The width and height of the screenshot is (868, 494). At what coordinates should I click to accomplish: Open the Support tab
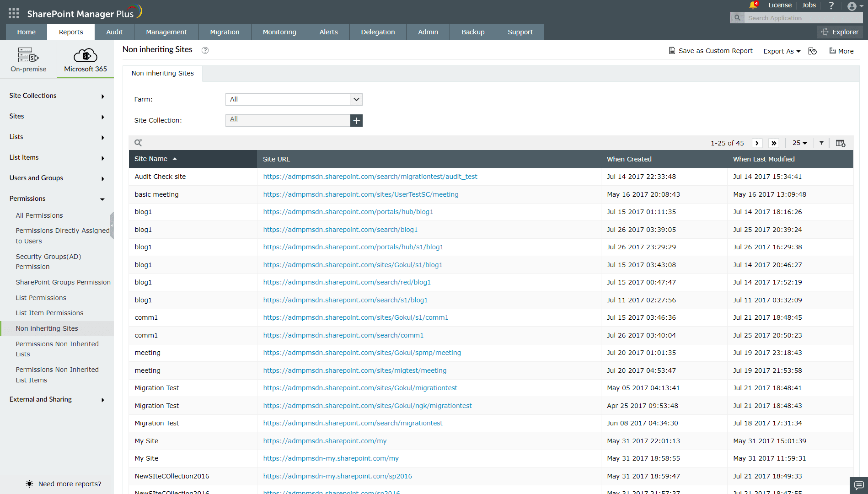(x=520, y=32)
